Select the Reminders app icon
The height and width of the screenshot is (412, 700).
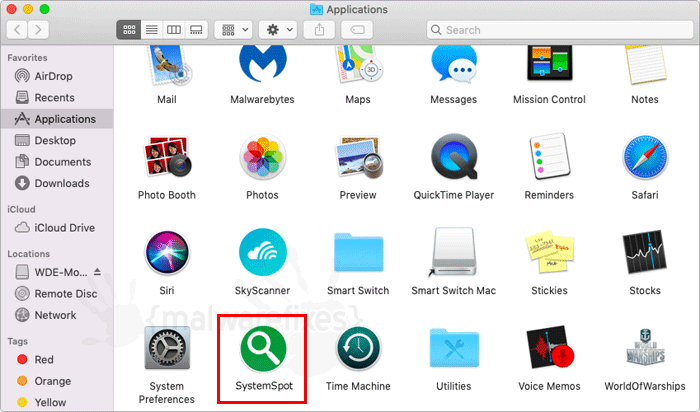pos(550,156)
